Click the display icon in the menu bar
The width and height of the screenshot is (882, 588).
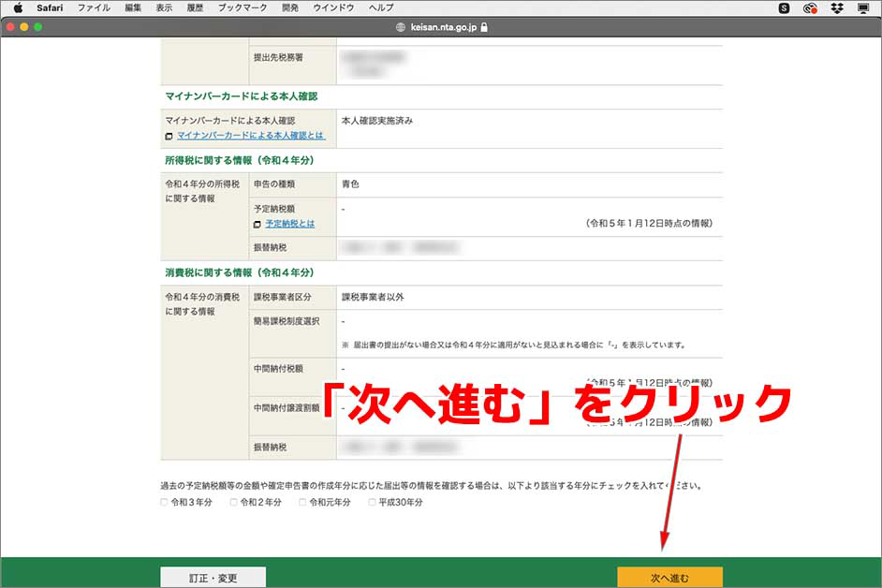[x=862, y=8]
